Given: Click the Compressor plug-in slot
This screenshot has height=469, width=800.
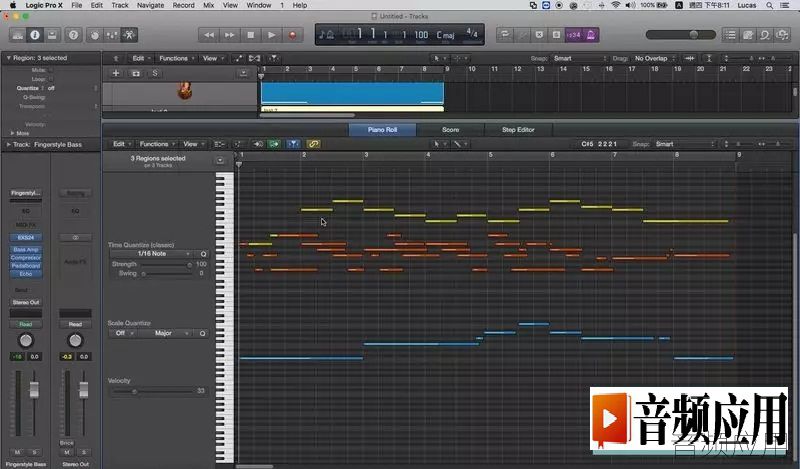Looking at the screenshot, I should click(26, 258).
